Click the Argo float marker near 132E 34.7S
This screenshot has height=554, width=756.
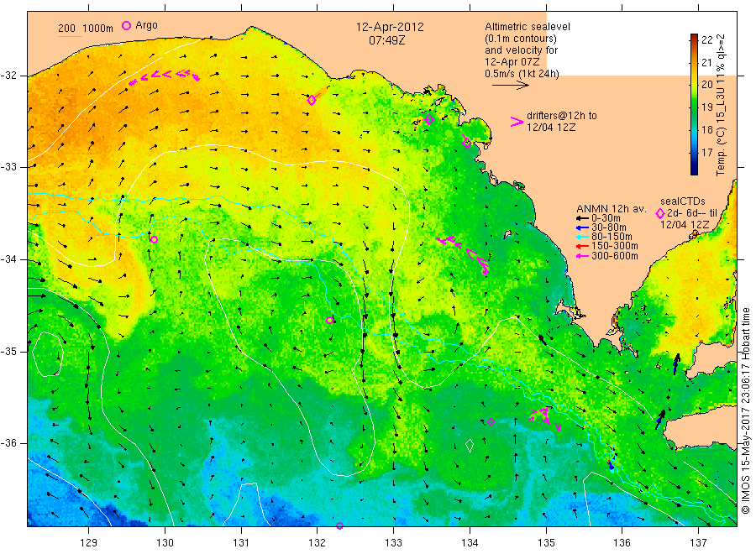pos(330,321)
